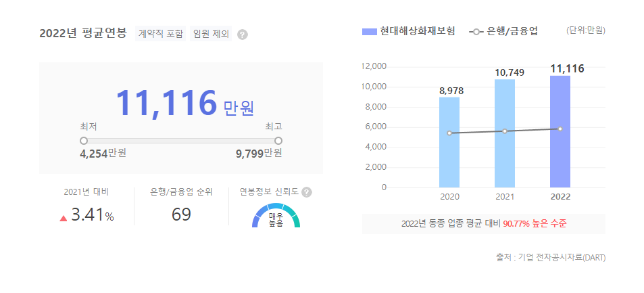Select the 계약직 포함 tag
This screenshot has height=293, width=644.
[161, 34]
